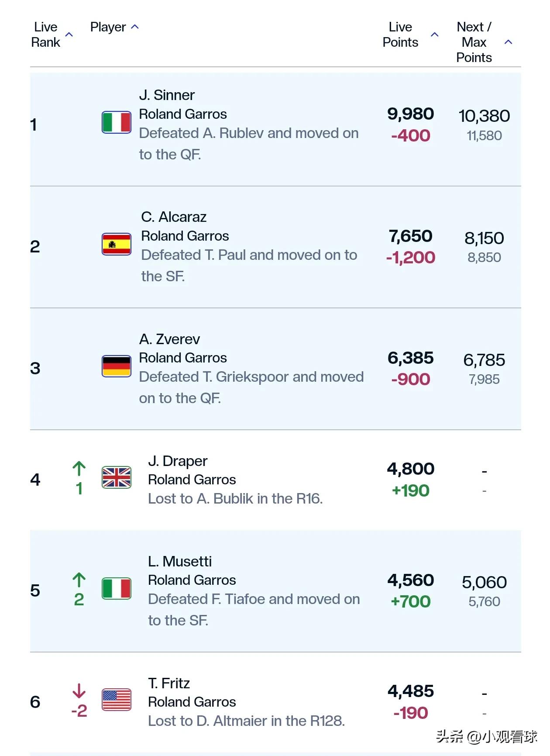Open J. Sinner player name
This screenshot has height=756, width=550.
(167, 95)
